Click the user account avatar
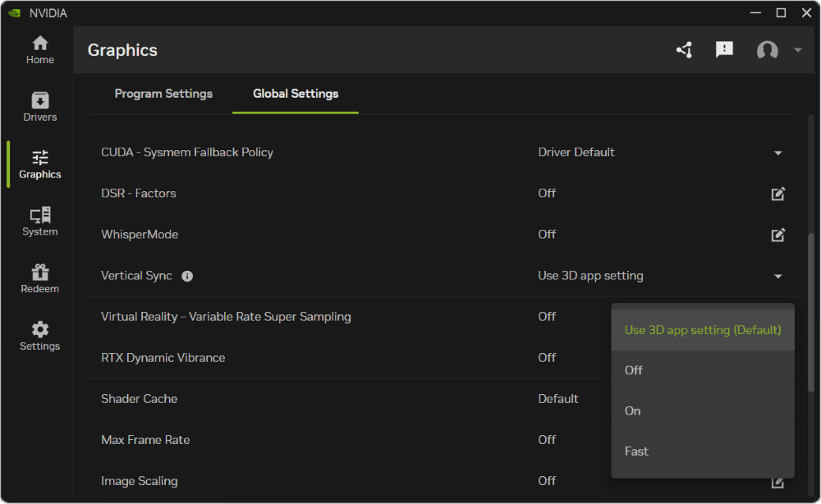 (x=767, y=50)
